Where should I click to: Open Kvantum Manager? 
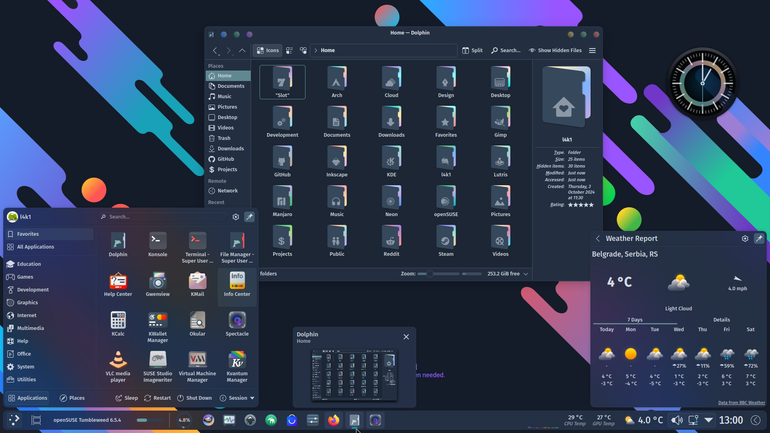(x=237, y=366)
